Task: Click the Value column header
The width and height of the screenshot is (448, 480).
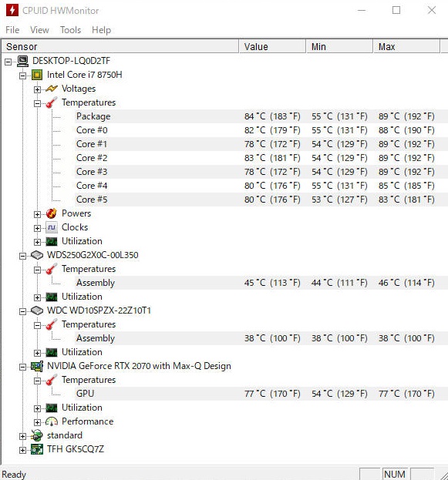Action: pyautogui.click(x=272, y=46)
